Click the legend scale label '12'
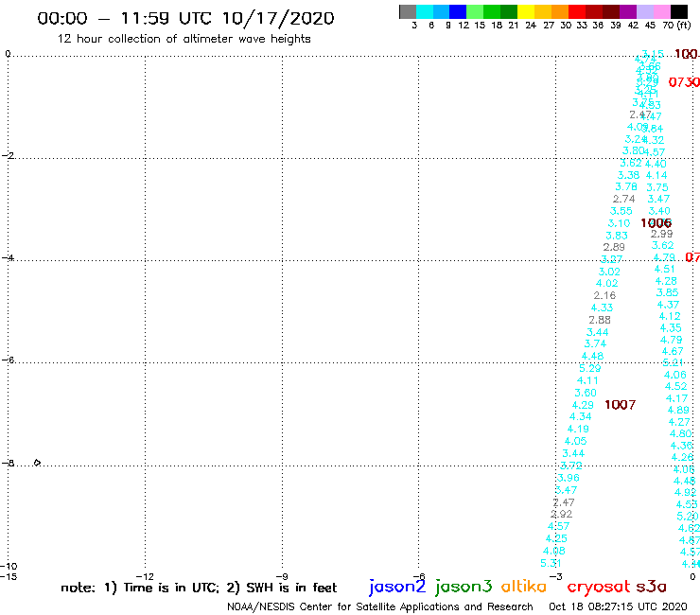 coord(464,26)
